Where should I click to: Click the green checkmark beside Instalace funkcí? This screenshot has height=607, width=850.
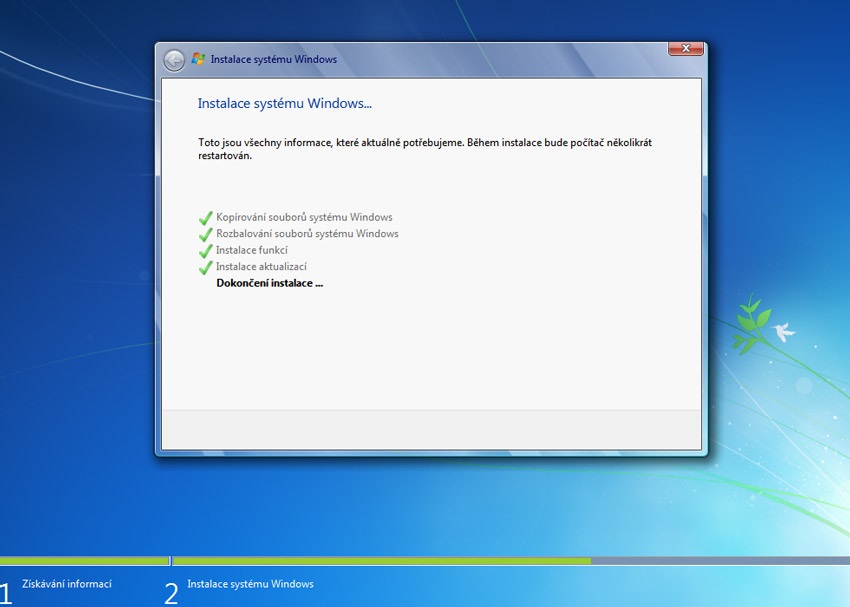coord(205,251)
